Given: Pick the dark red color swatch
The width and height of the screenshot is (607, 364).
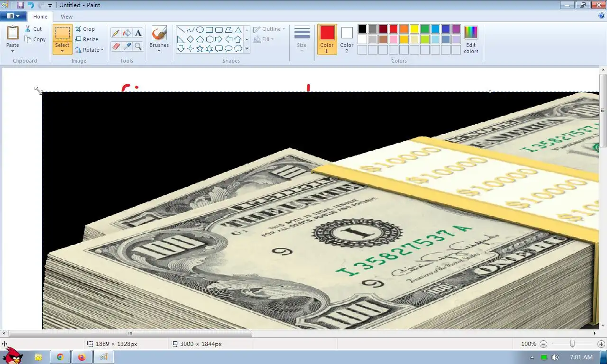Looking at the screenshot, I should point(383,29).
